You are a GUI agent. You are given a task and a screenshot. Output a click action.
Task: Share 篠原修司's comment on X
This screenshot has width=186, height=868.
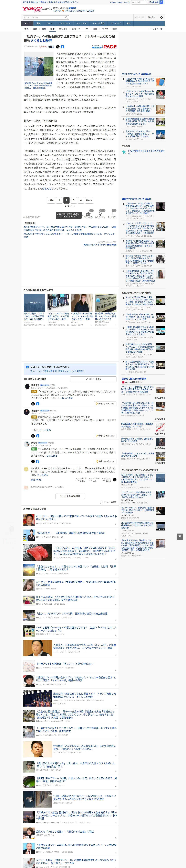point(33,404)
